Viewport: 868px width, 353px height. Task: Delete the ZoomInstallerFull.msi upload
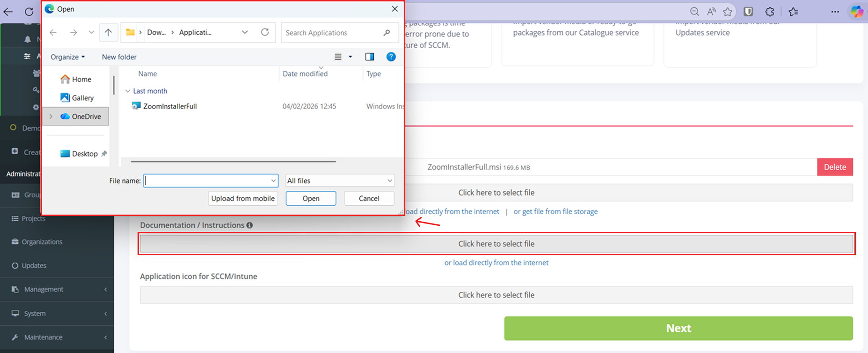tap(834, 167)
